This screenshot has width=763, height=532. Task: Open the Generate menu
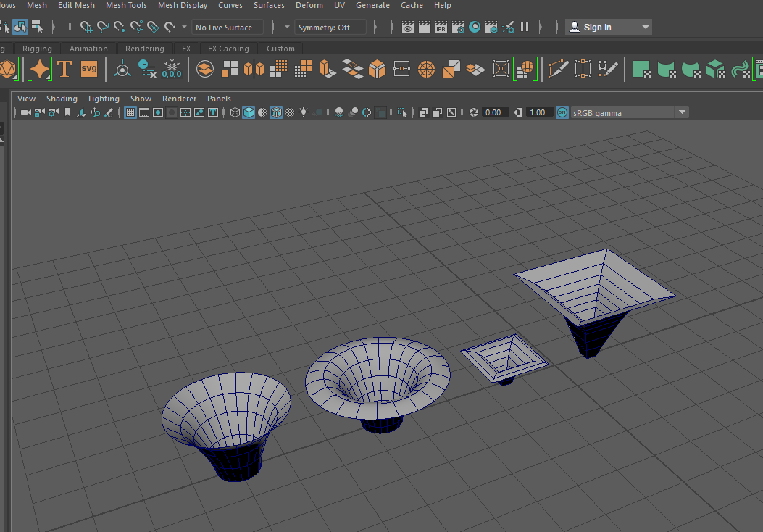point(372,5)
